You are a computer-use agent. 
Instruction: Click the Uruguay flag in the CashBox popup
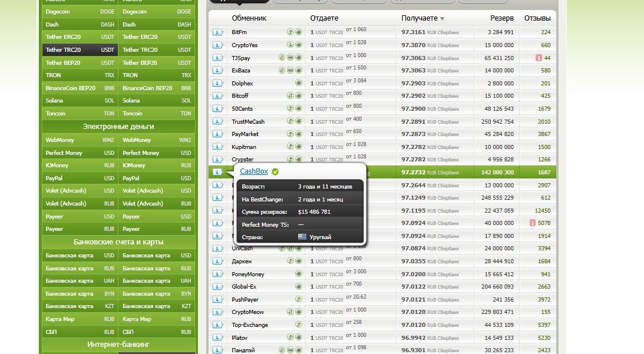point(302,237)
